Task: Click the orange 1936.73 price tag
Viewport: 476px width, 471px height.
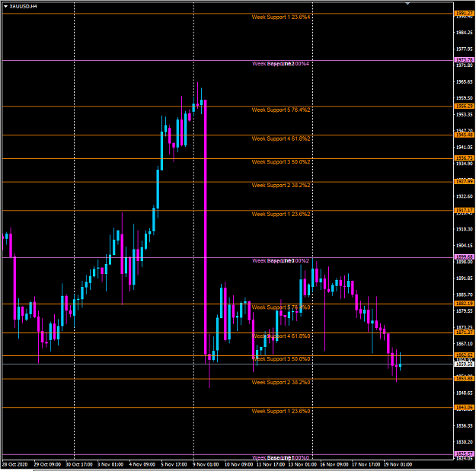Action: pos(464,158)
